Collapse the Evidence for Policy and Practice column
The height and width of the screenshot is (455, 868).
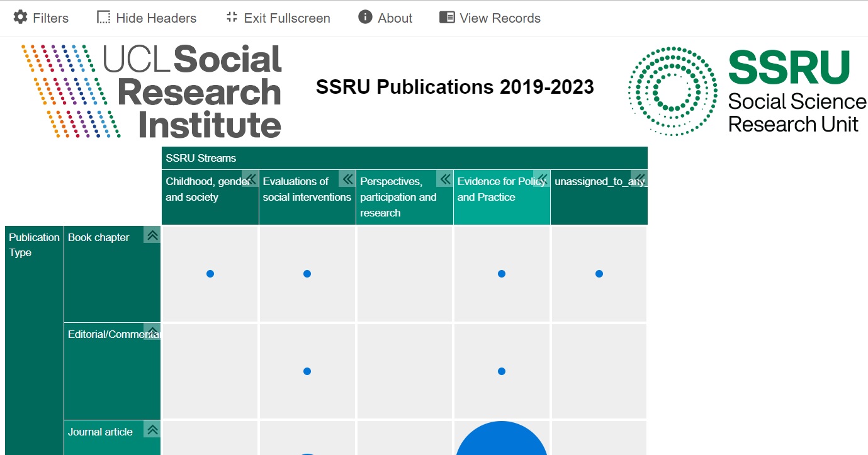(x=541, y=179)
